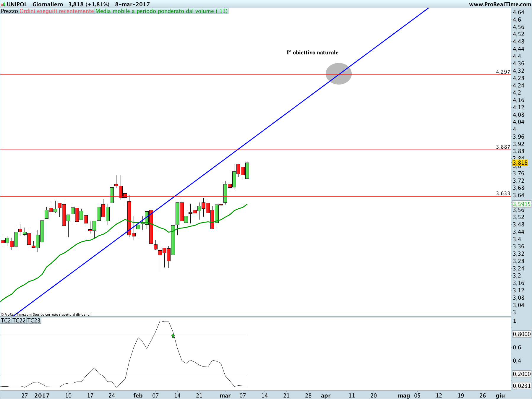Screen dimensions: 532x399
Task: Click the yellow 3,818 current price tag
Action: point(520,163)
